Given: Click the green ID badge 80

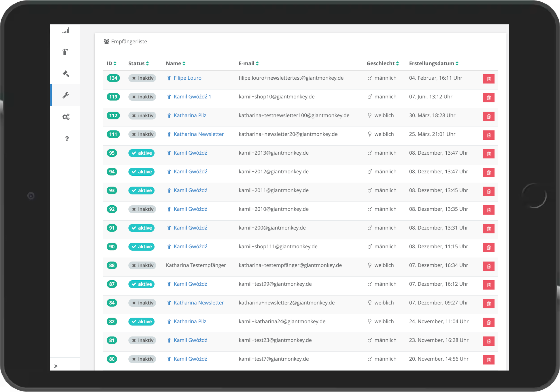Looking at the screenshot, I should (112, 359).
